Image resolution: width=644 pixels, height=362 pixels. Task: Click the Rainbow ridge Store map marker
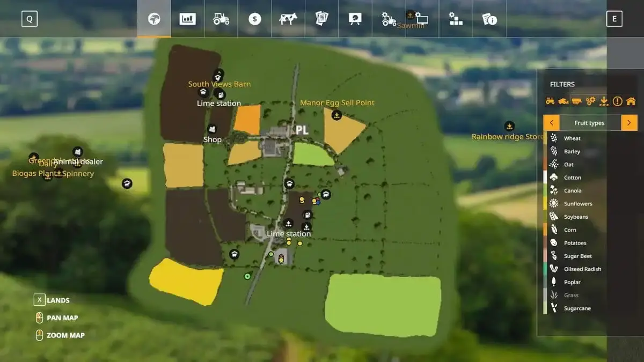coord(509,127)
